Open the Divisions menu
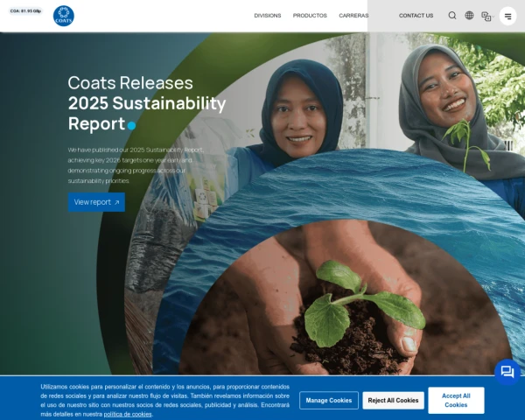 268,16
